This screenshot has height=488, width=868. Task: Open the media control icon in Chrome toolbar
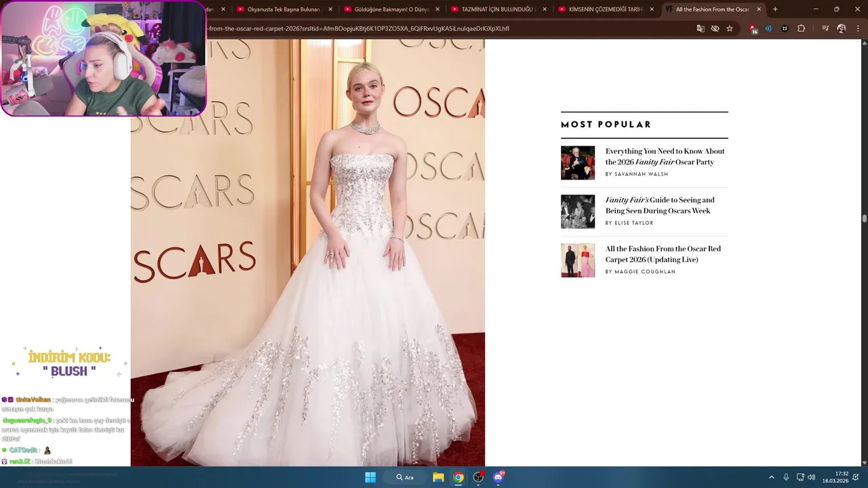click(825, 28)
